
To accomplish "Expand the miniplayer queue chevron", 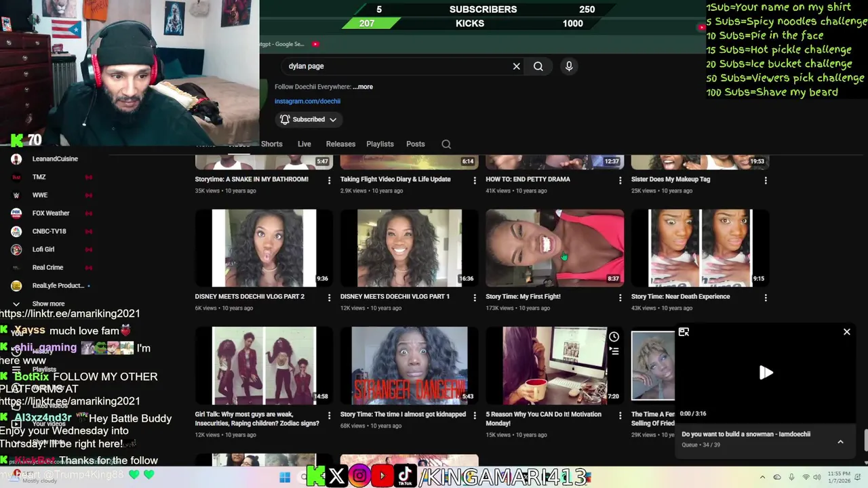I will (840, 442).
